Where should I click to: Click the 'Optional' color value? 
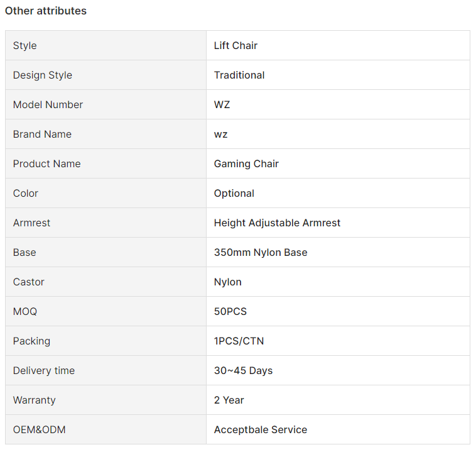pos(234,194)
